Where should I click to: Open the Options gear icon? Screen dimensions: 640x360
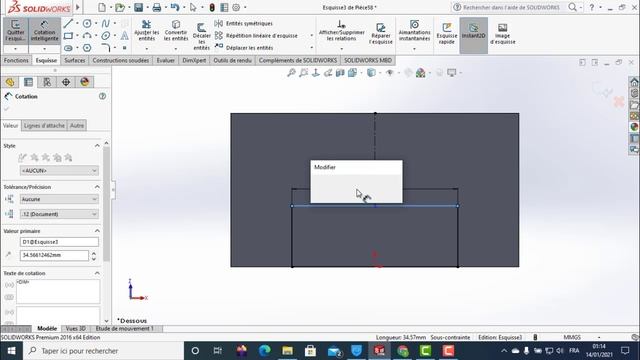(236, 7)
